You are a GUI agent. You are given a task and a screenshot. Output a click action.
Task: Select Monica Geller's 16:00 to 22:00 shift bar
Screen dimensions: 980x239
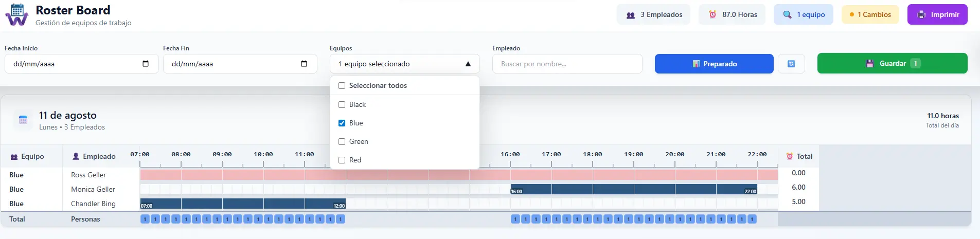(634, 189)
